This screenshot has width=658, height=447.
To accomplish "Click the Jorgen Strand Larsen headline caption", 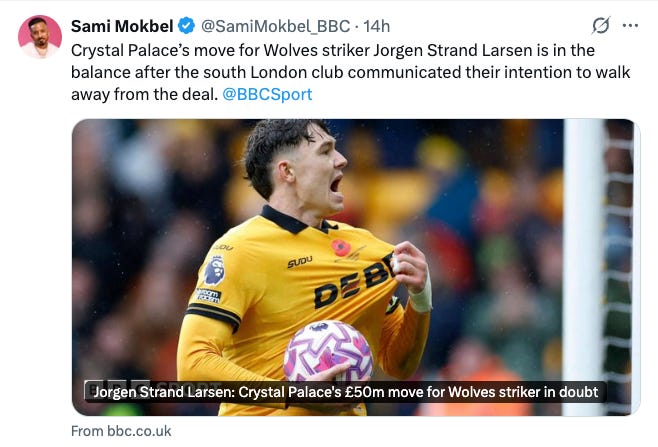I will coord(346,392).
